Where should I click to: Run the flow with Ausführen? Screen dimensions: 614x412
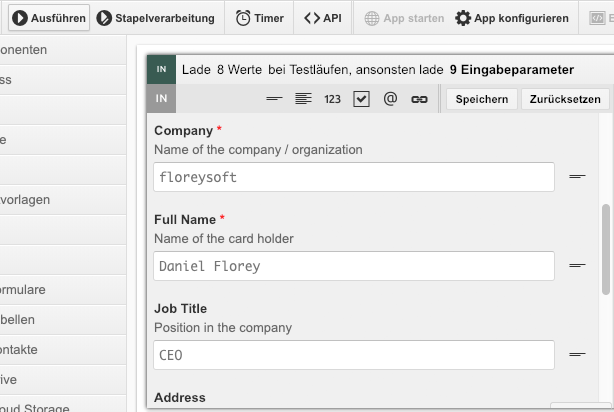coord(49,18)
